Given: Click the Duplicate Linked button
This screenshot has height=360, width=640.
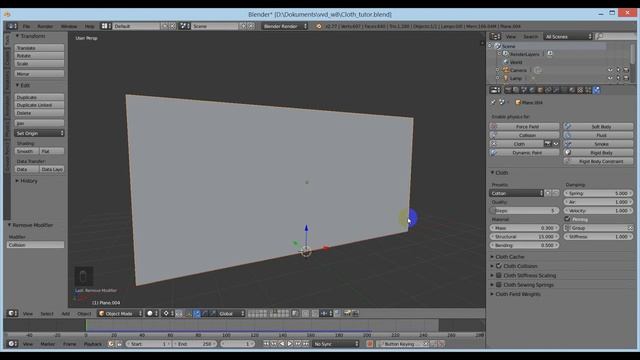Looking at the screenshot, I should (40, 105).
